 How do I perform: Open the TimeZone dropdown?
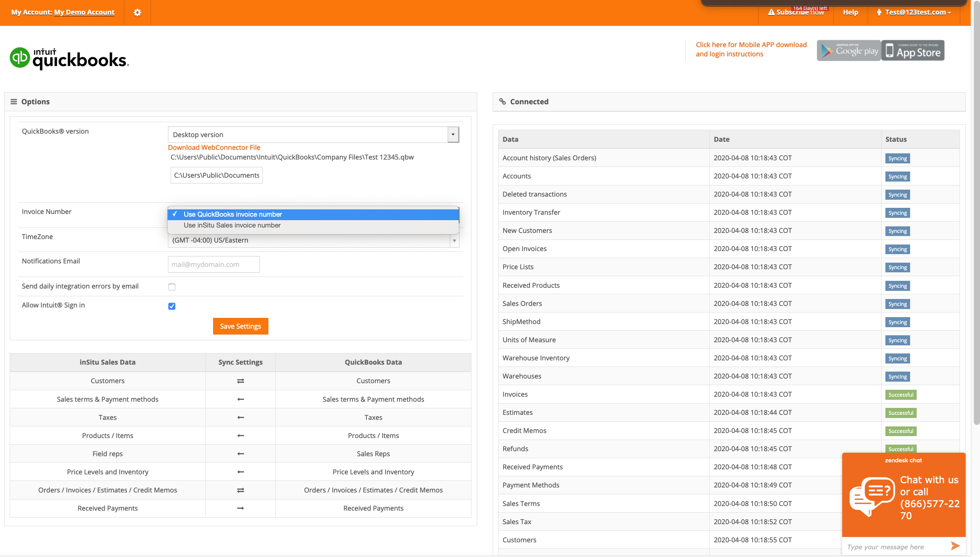[454, 240]
